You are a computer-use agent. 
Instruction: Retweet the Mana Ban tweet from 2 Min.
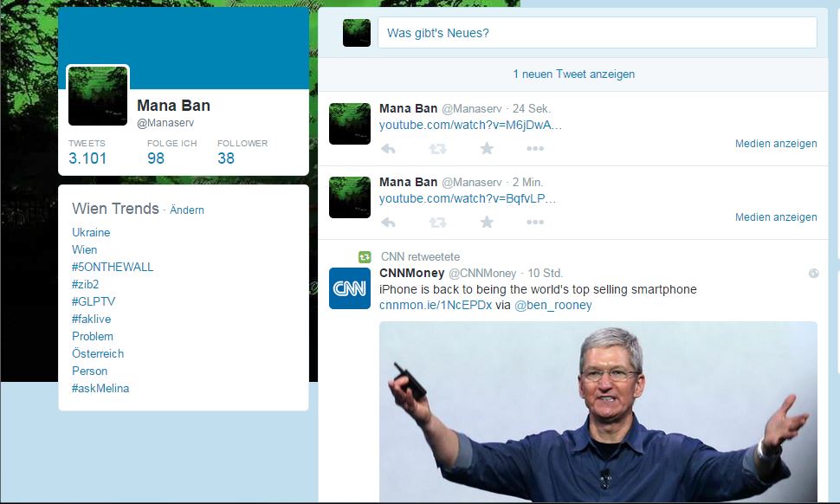(x=437, y=223)
